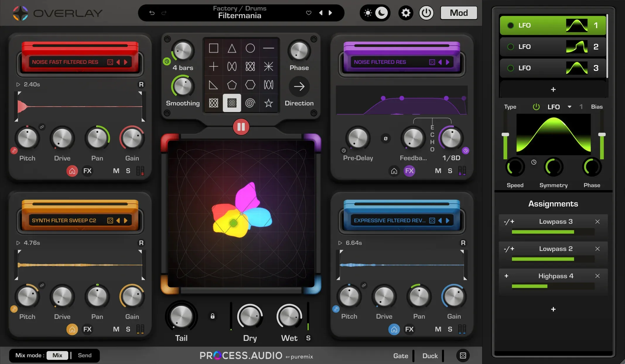This screenshot has height=364, width=625.
Task: Click the Direction arrow button
Action: 299,87
